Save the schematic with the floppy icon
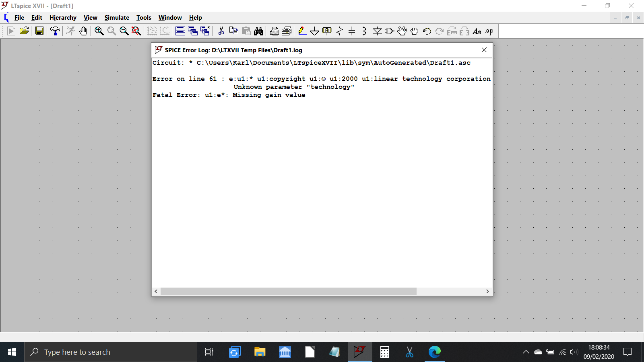The width and height of the screenshot is (644, 362). click(x=39, y=31)
